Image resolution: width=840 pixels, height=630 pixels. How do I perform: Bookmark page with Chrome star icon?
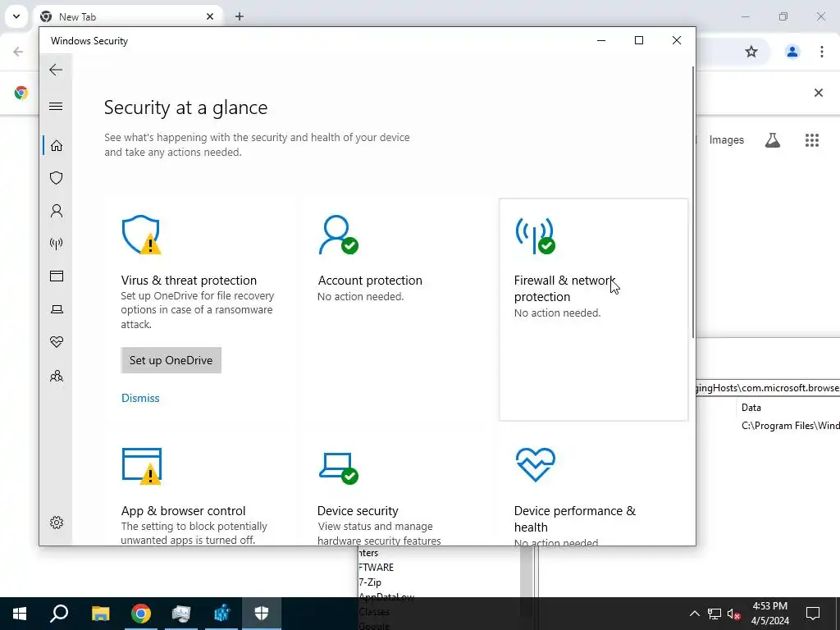[x=751, y=52]
